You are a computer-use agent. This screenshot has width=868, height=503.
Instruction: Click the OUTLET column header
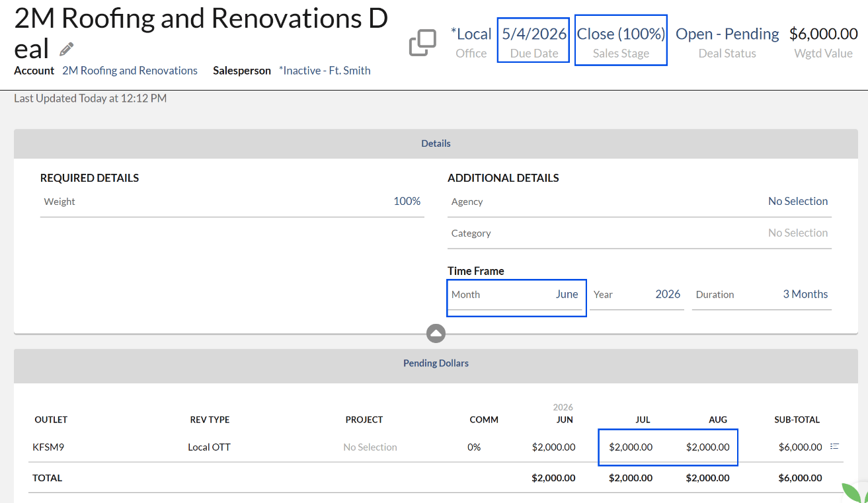pyautogui.click(x=51, y=420)
